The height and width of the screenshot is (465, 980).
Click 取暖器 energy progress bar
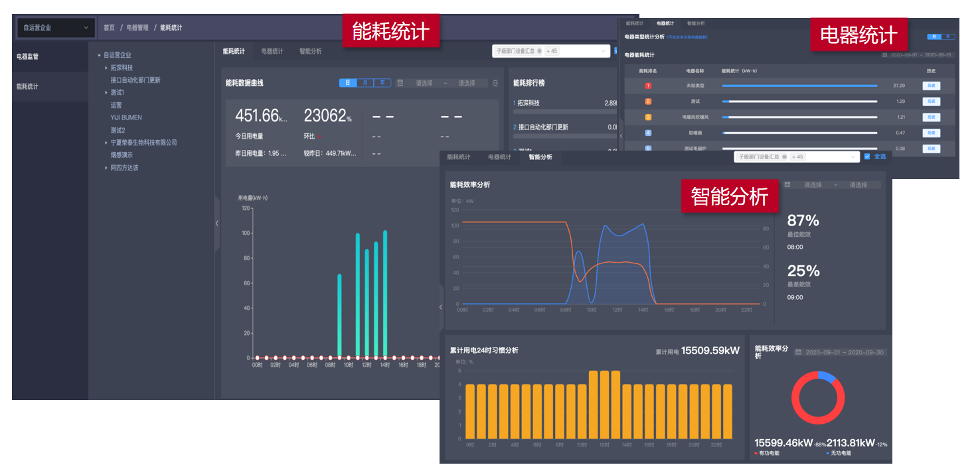click(x=799, y=133)
